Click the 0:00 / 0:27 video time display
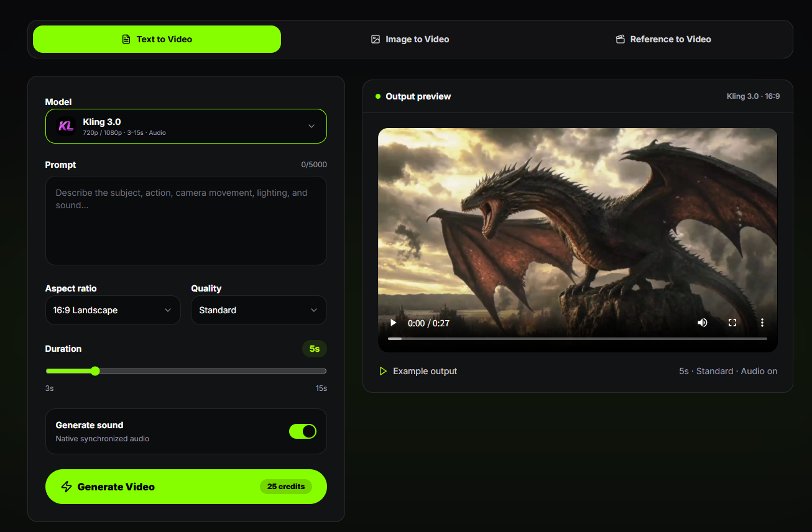 point(428,323)
